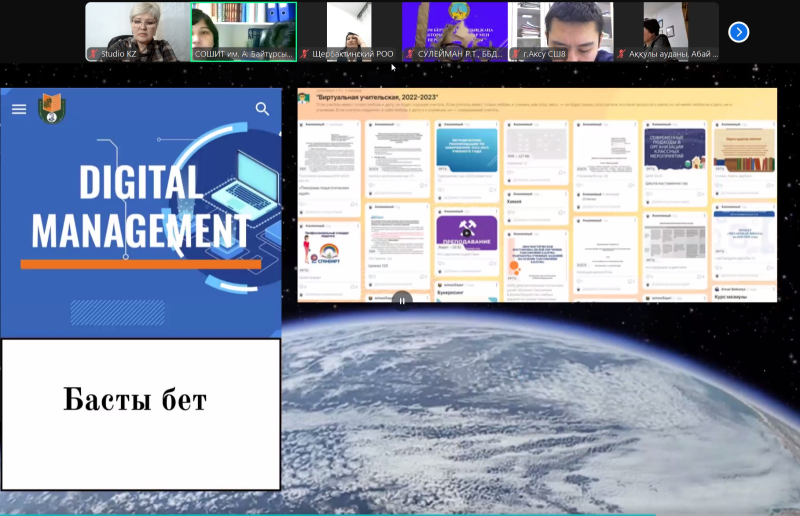The width and height of the screenshot is (800, 516).
Task: Click the school crest logo beside the menu
Action: coord(50,109)
